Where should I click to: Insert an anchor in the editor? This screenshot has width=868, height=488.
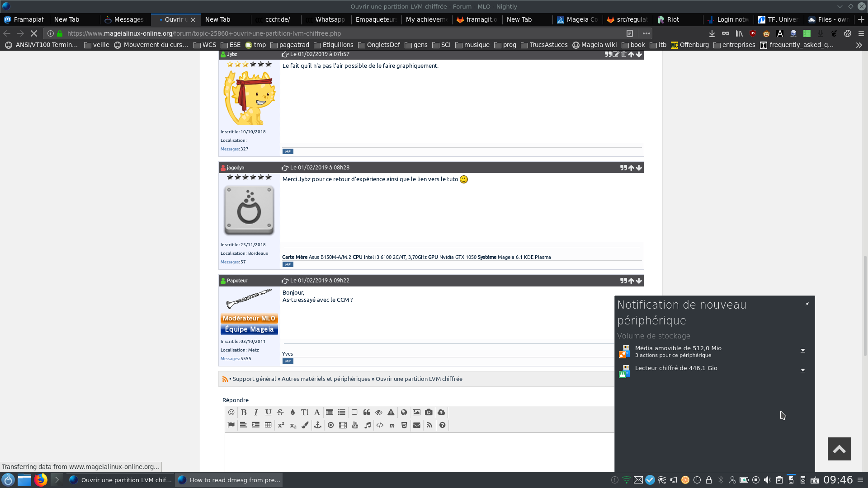click(x=318, y=425)
